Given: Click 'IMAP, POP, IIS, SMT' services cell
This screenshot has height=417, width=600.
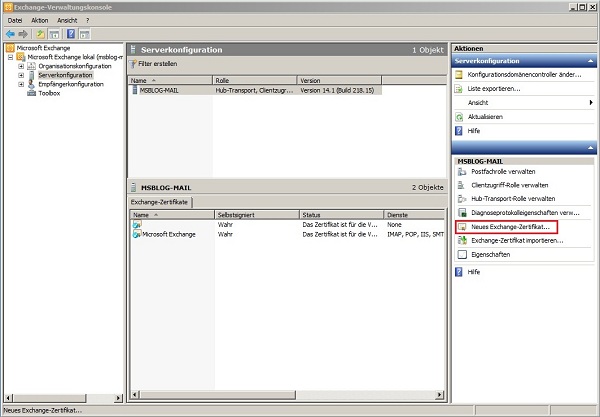Looking at the screenshot, I should point(415,234).
